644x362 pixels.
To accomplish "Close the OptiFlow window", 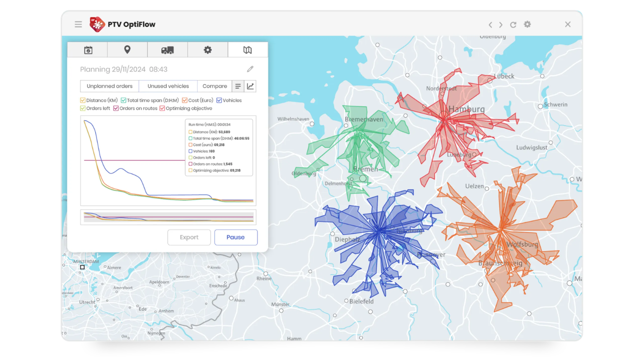I will coord(568,24).
